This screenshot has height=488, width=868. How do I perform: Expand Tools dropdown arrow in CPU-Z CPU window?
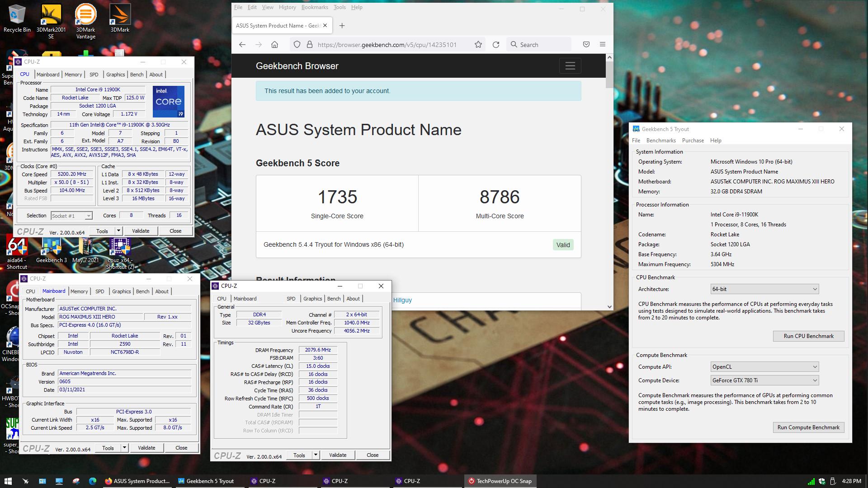click(x=118, y=231)
